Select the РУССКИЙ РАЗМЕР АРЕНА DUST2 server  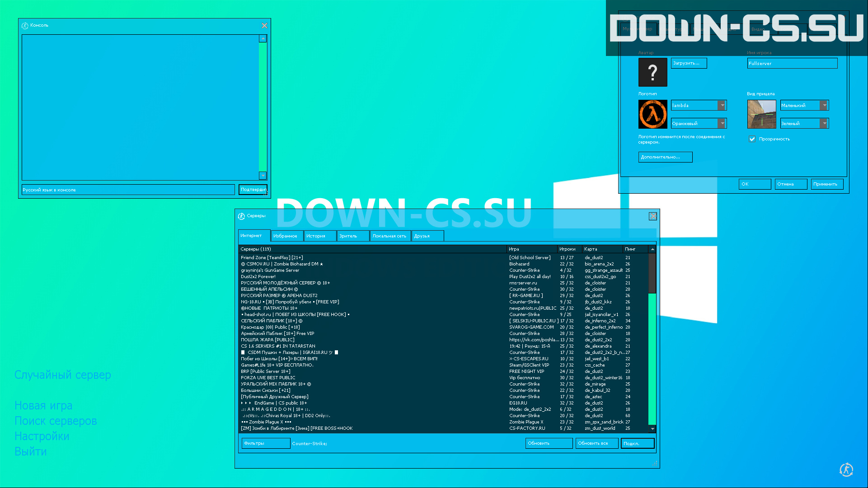click(x=444, y=296)
